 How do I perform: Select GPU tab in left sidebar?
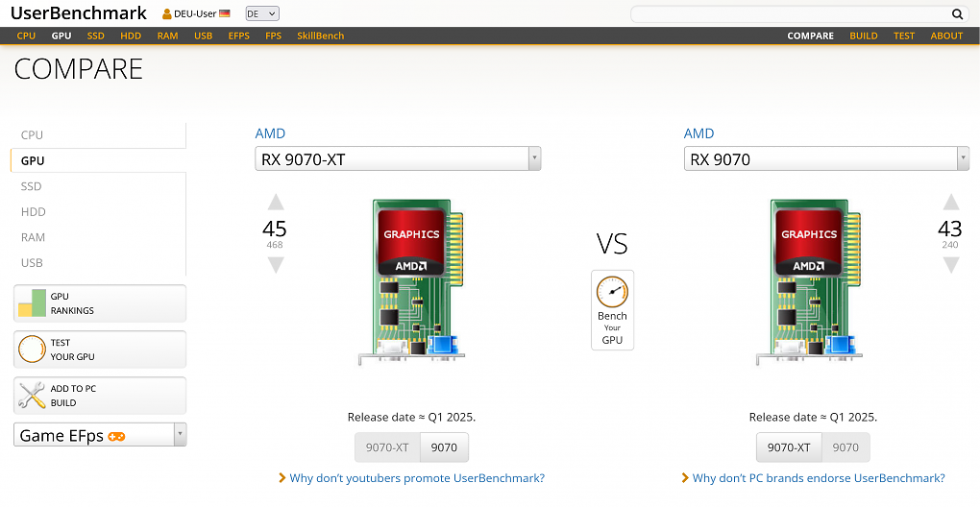click(x=98, y=160)
